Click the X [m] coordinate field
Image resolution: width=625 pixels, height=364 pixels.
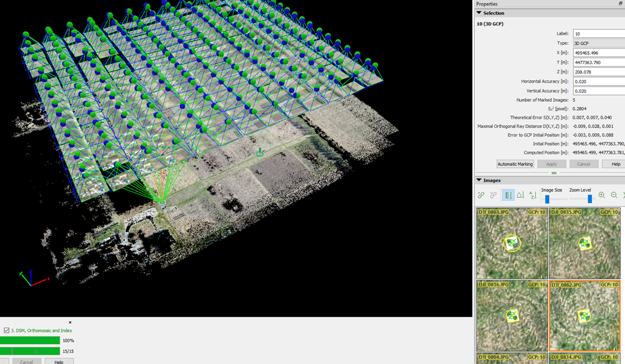(599, 53)
